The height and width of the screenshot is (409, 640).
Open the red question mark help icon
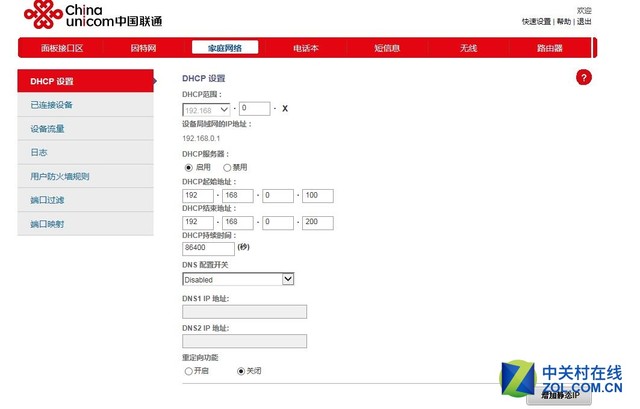[584, 77]
